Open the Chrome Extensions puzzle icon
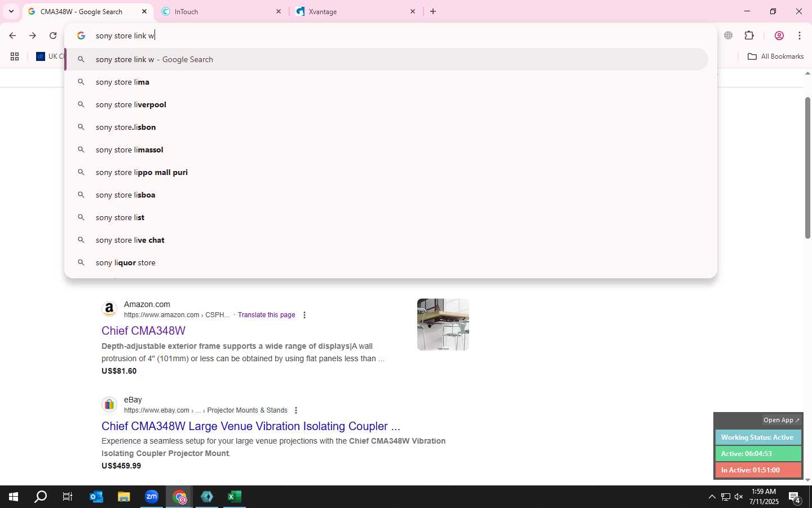The width and height of the screenshot is (812, 508). 749,36
